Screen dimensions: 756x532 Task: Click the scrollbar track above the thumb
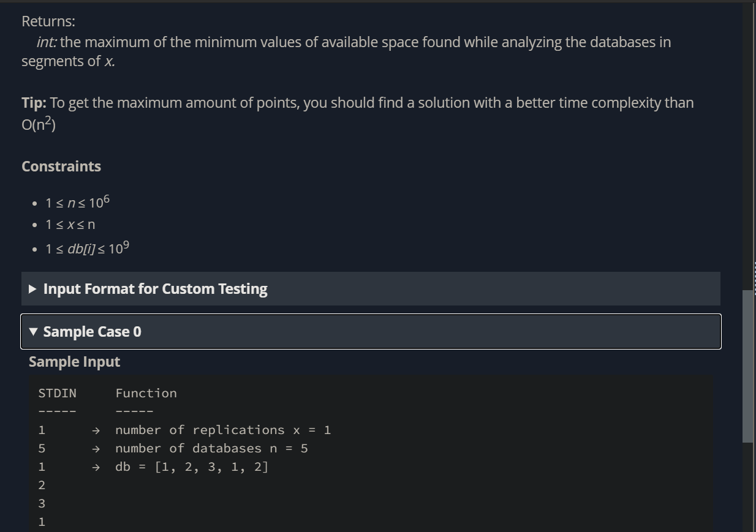tap(748, 147)
